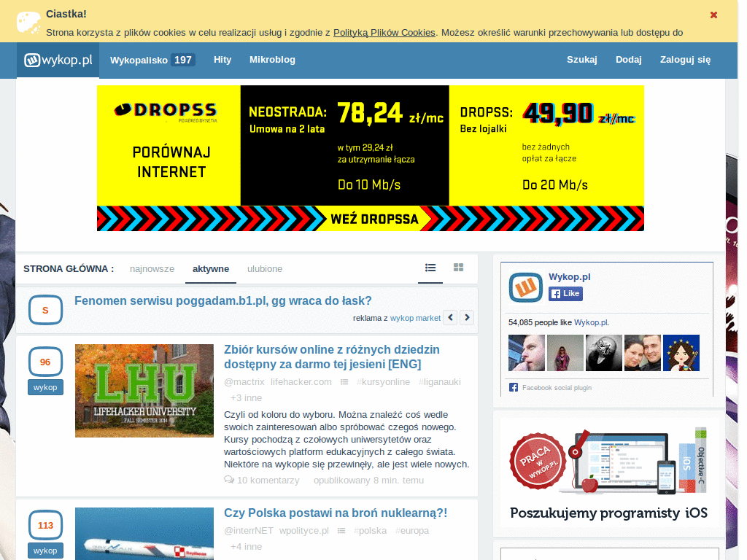Show next wykop market ad
The image size is (747, 560).
(467, 318)
